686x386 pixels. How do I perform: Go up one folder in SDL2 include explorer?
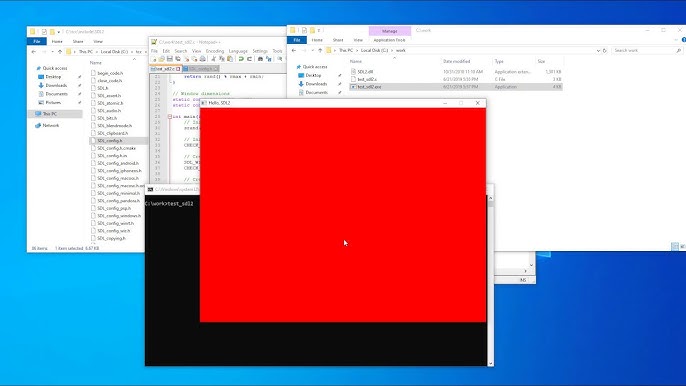click(x=60, y=52)
